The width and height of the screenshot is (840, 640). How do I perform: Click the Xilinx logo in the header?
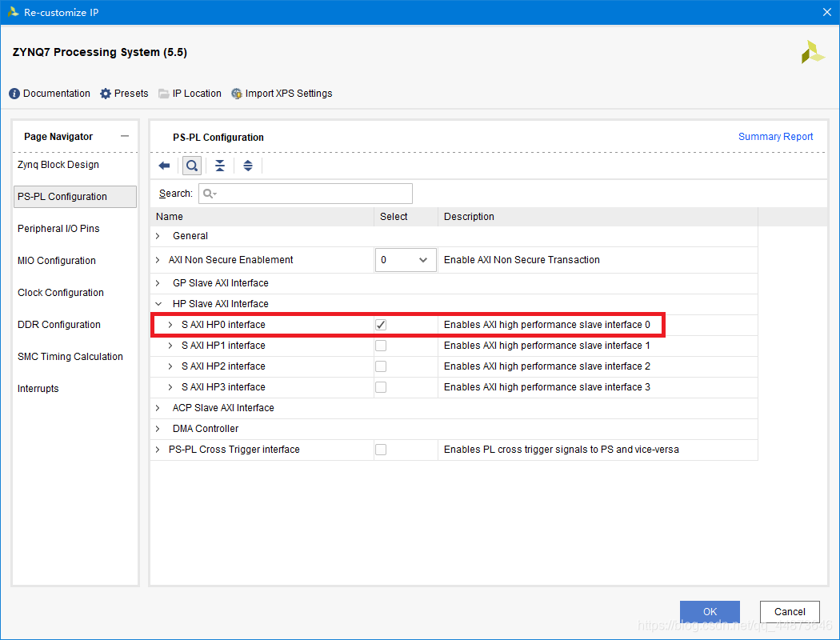tap(812, 52)
